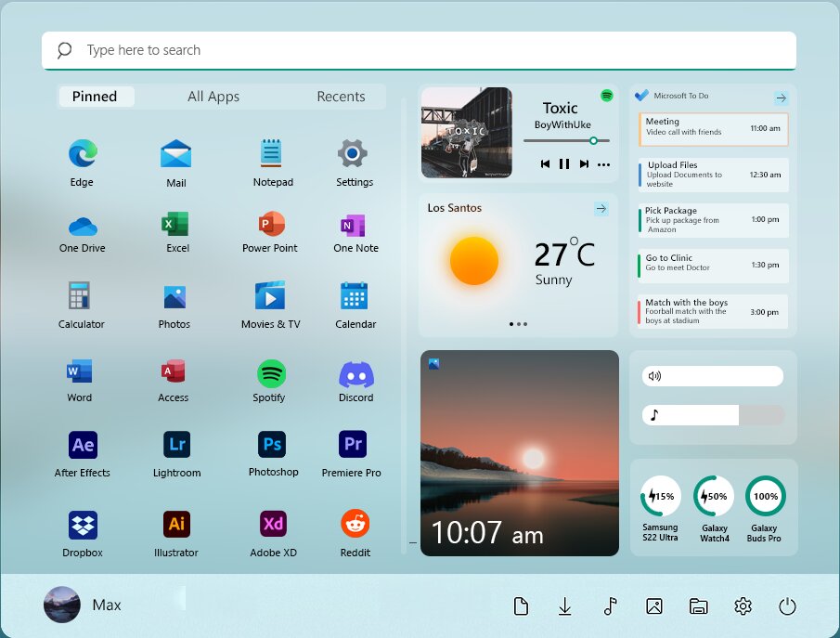Open Pictures folder from bottom bar
Screen dimensions: 840x638
coord(654,606)
